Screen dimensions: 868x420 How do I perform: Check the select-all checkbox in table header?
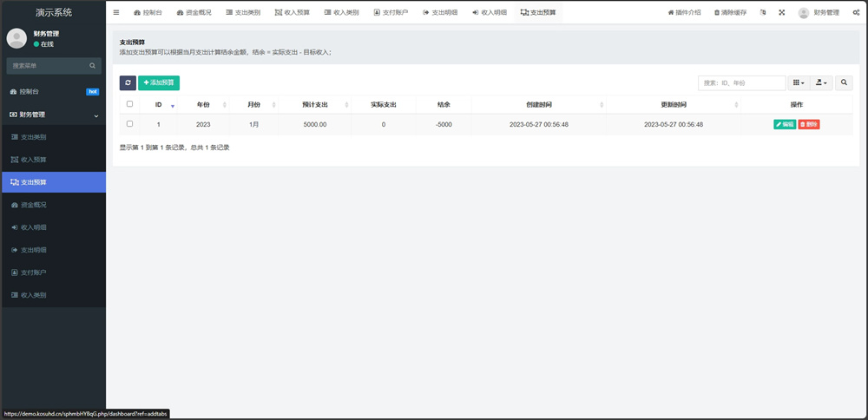coord(129,103)
